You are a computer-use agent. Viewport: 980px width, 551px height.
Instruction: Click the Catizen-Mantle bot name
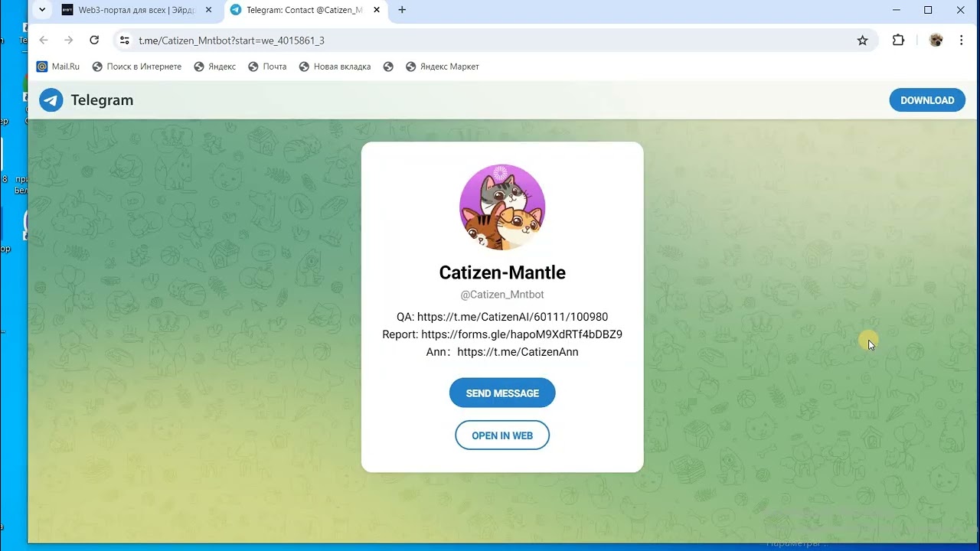pyautogui.click(x=502, y=272)
